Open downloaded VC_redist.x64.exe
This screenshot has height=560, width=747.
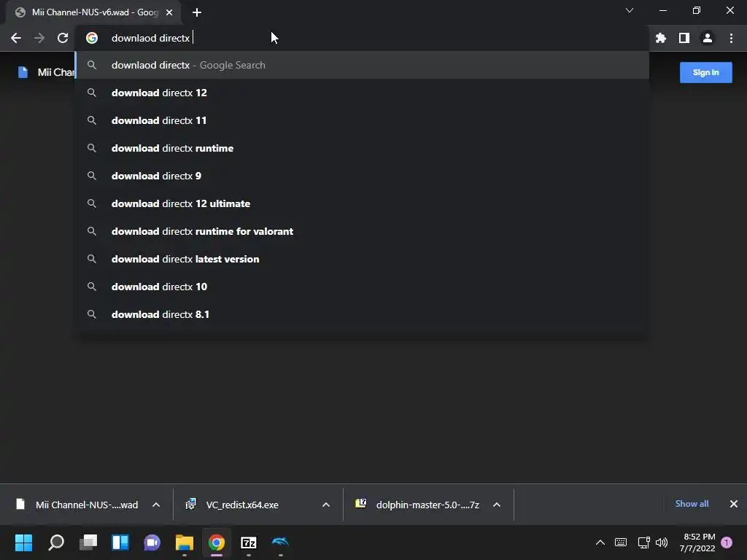click(233, 505)
